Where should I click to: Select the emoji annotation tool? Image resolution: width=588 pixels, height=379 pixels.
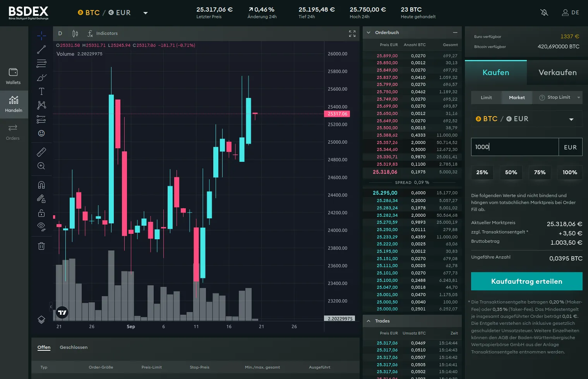(41, 133)
